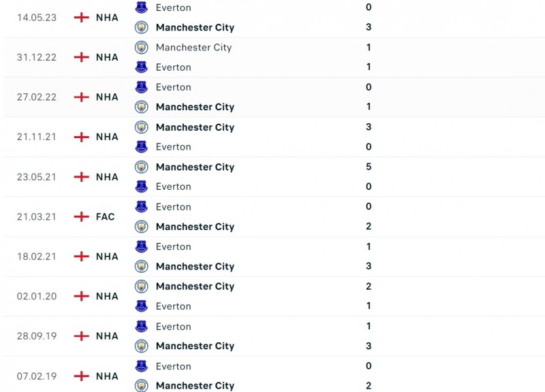Click Manchester City crest in 18.02.21 match

coord(141,266)
